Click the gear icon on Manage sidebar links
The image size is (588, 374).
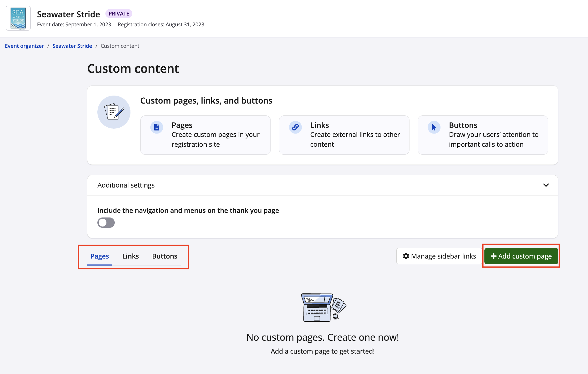(406, 256)
